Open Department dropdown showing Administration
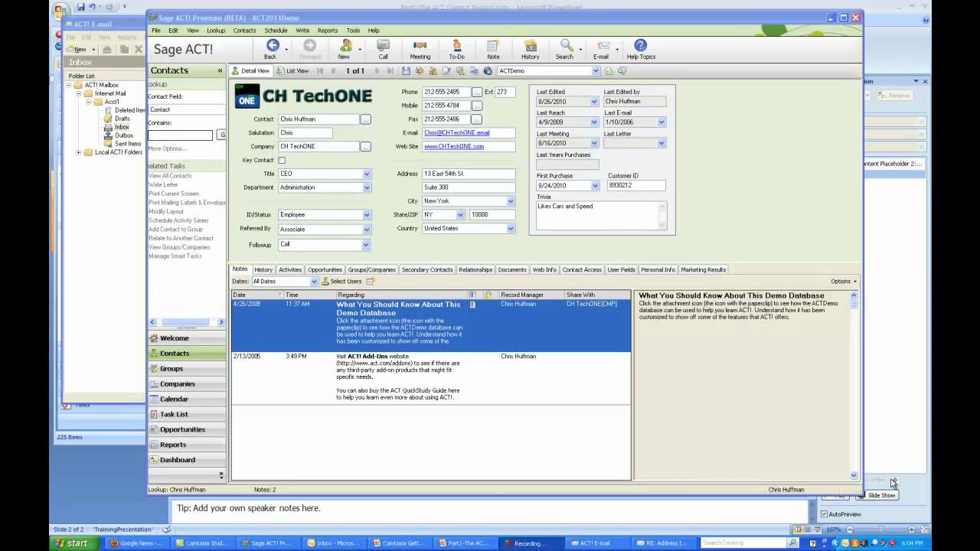Image resolution: width=980 pixels, height=551 pixels. 366,187
